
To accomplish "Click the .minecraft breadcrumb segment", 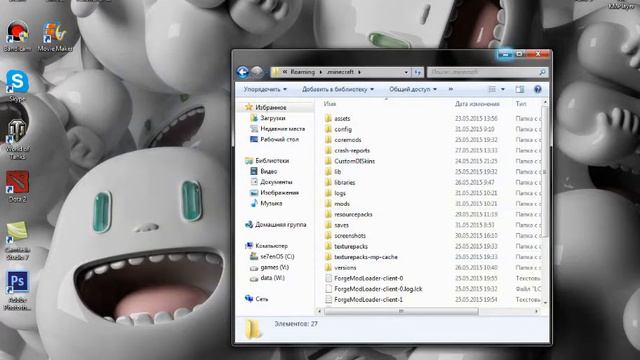I will click(340, 72).
